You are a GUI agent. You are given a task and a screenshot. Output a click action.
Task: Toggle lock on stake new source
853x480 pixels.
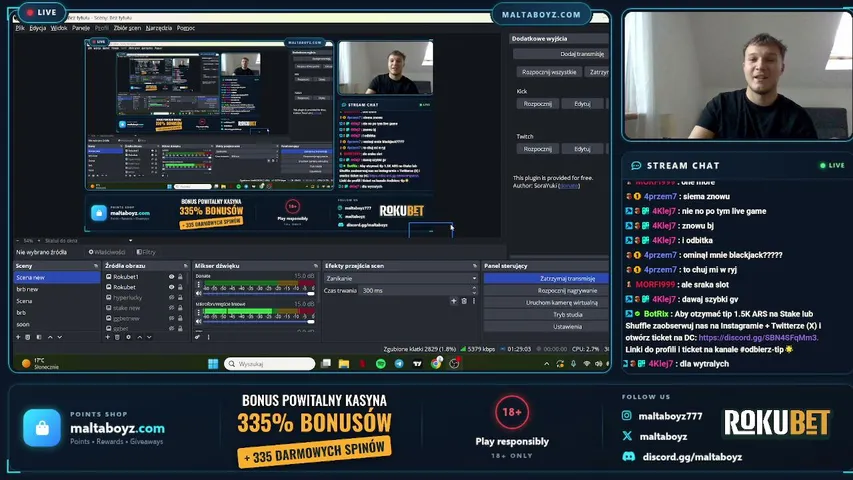tap(180, 308)
